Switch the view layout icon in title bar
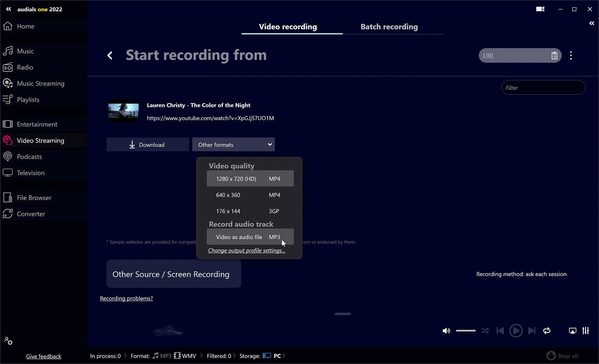The height and width of the screenshot is (364, 599). point(540,9)
